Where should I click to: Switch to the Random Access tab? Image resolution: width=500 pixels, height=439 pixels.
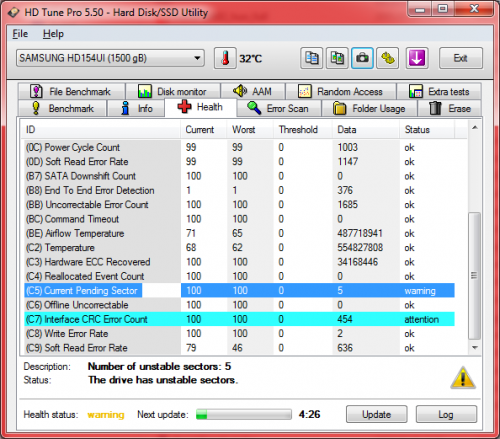click(341, 91)
